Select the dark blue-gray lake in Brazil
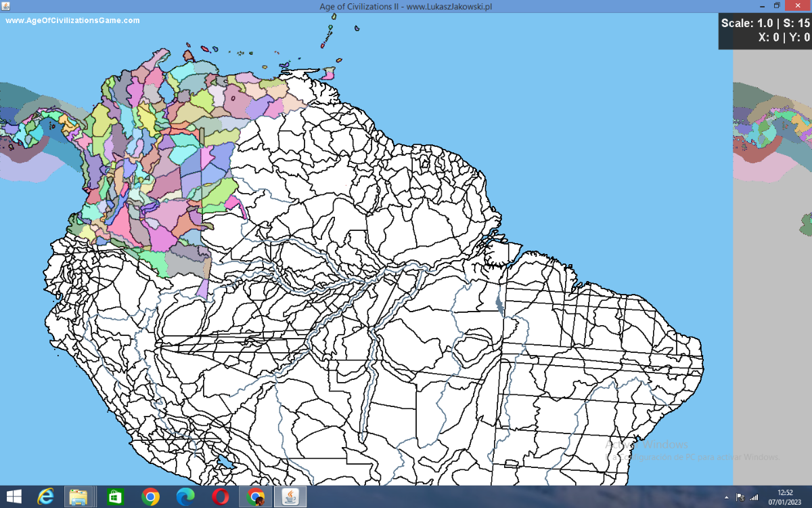 pos(500,306)
